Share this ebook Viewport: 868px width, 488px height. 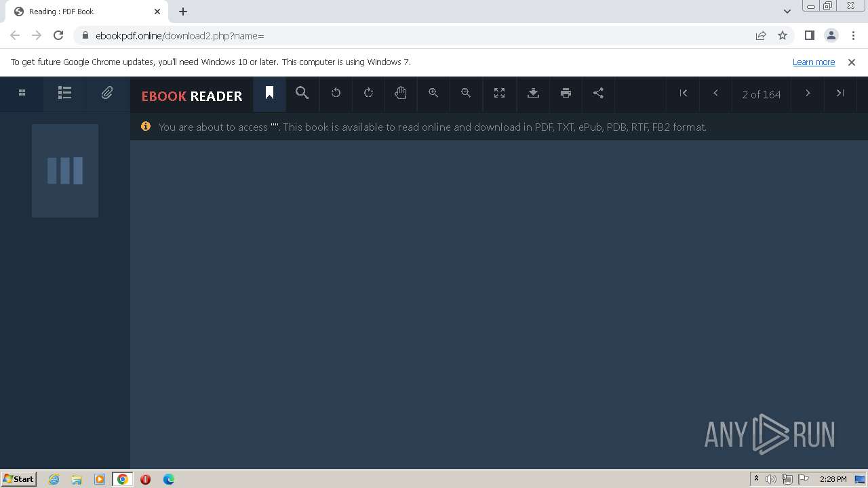(x=598, y=94)
